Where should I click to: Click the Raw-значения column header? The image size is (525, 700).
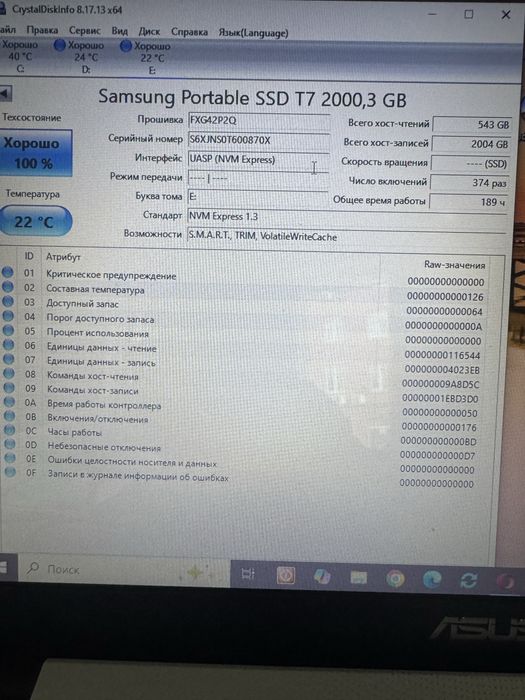454,265
